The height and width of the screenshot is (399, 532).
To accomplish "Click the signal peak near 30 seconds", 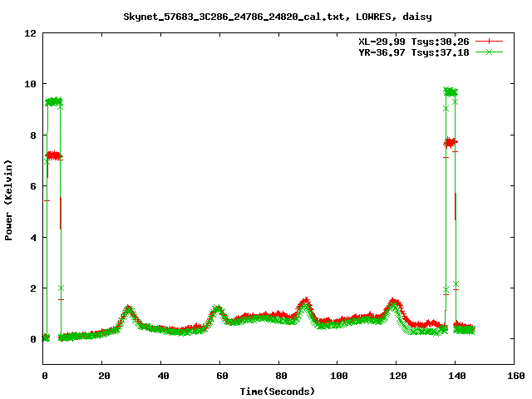I will click(x=128, y=309).
